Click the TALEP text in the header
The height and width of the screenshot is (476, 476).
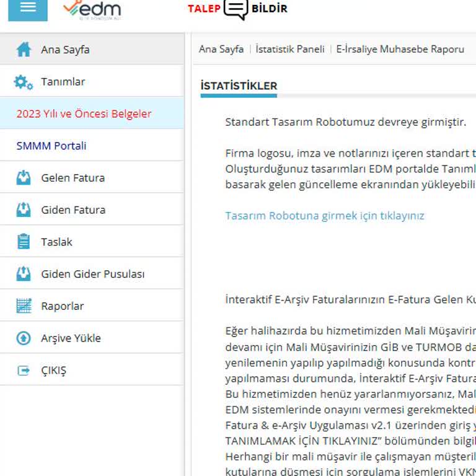tap(204, 9)
